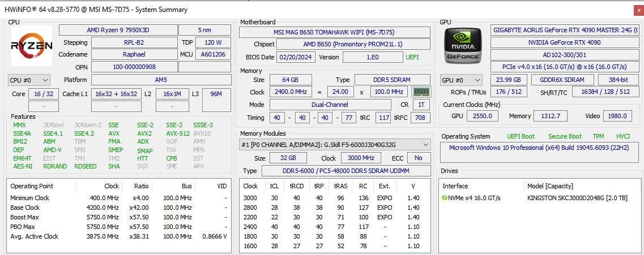Click the RPL-B2 stepping value
Viewport: 644px width, 255px height.
pyautogui.click(x=134, y=42)
